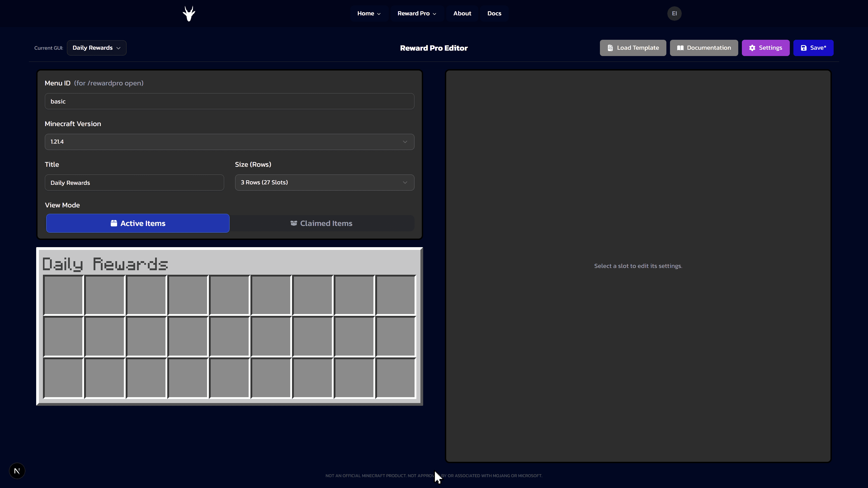Viewport: 868px width, 488px height.
Task: Click 'Select a slot to edit its settings.'
Action: click(x=638, y=266)
